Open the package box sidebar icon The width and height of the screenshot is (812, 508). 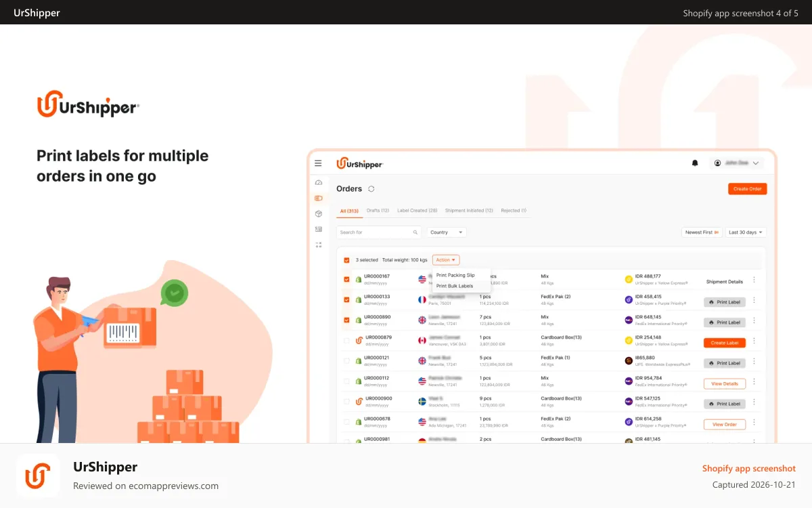[x=319, y=214]
